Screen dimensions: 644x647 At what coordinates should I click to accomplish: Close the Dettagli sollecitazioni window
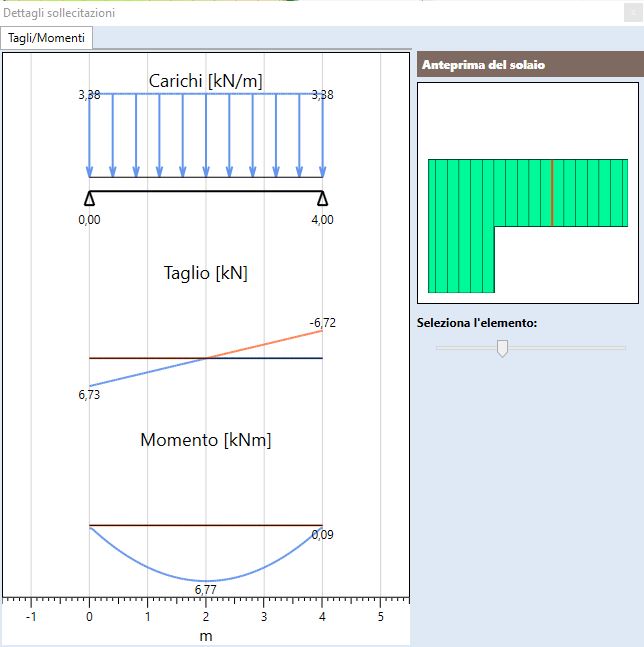click(x=633, y=13)
